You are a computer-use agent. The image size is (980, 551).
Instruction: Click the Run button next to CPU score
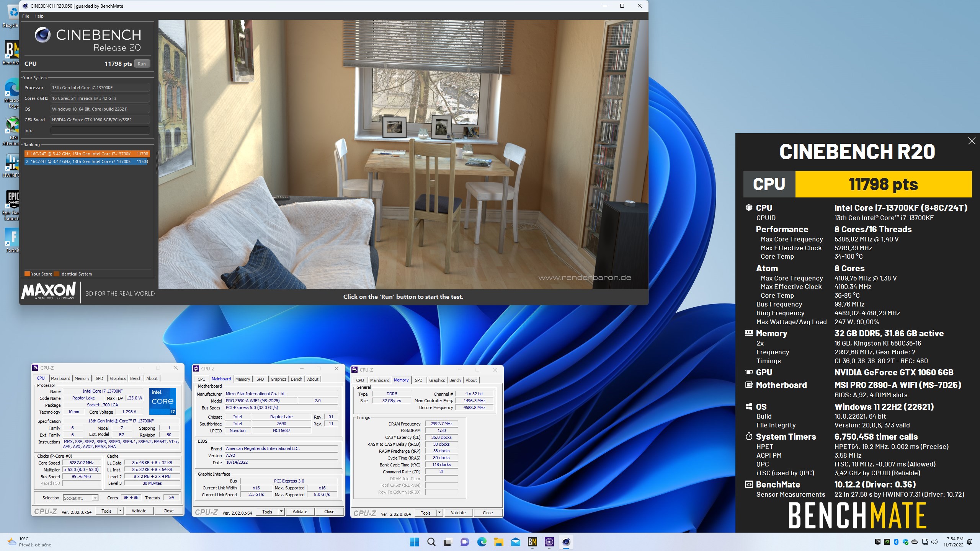pyautogui.click(x=142, y=64)
